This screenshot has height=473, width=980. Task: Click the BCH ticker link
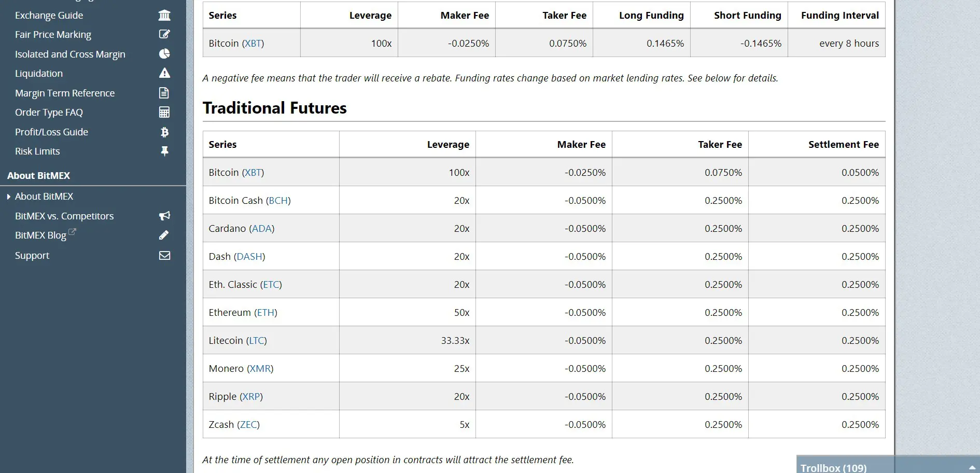(278, 200)
